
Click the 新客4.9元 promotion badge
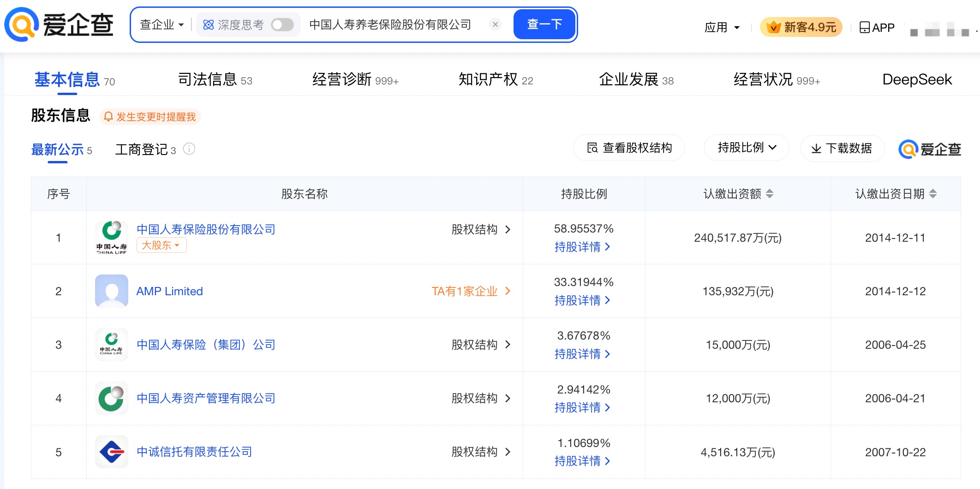[801, 27]
